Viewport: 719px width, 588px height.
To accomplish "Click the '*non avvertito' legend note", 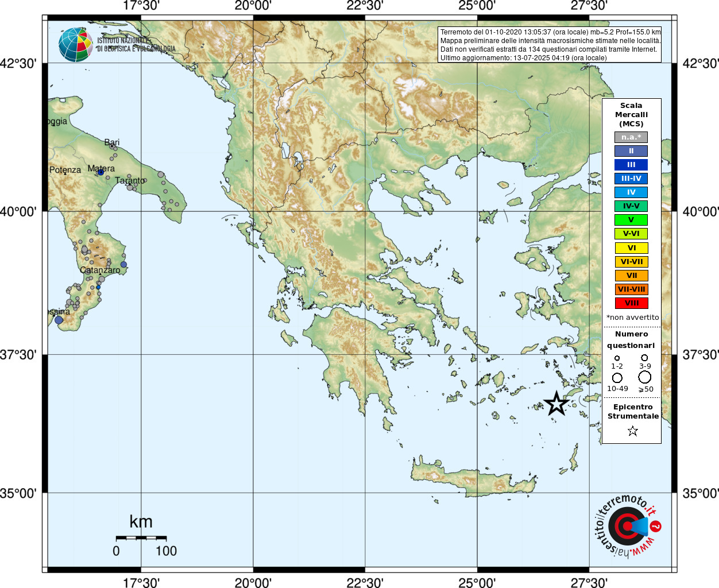I will click(x=632, y=318).
